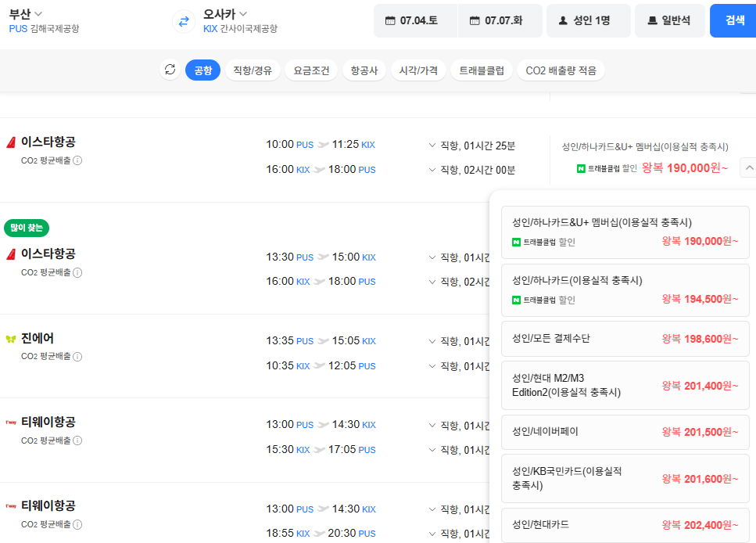Select 네이버페이 201,500원 fare
The width and height of the screenshot is (756, 543).
(x=625, y=432)
